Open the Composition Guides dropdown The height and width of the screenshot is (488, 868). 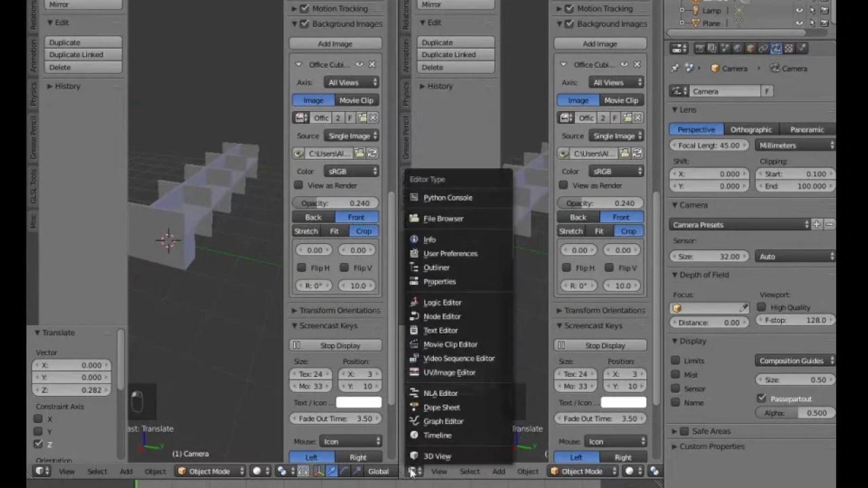tap(794, 360)
